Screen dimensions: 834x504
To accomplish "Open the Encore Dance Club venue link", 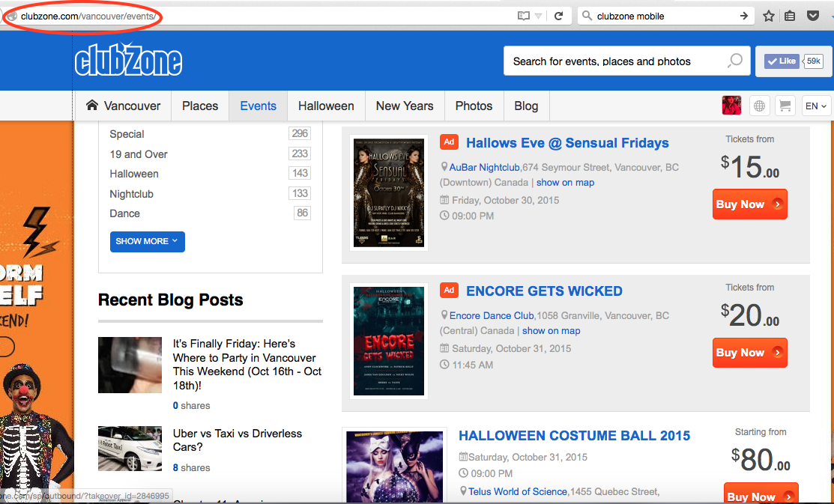I will pyautogui.click(x=492, y=316).
